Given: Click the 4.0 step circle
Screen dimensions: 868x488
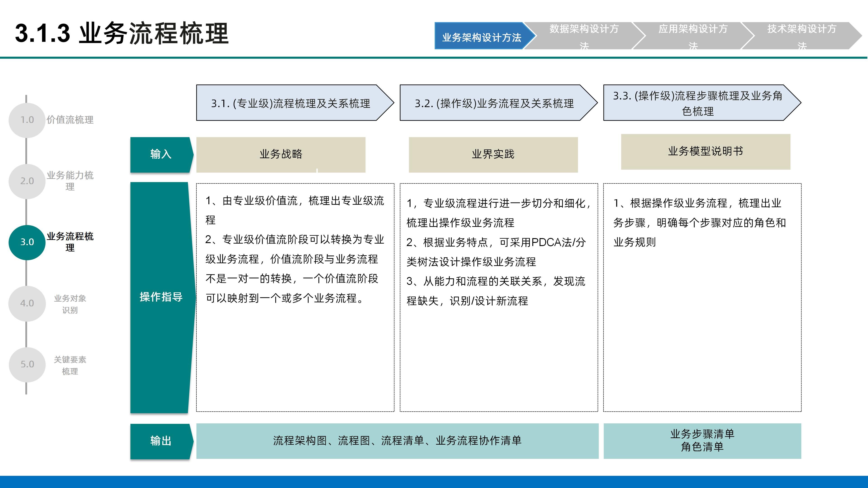Looking at the screenshot, I should tap(27, 303).
